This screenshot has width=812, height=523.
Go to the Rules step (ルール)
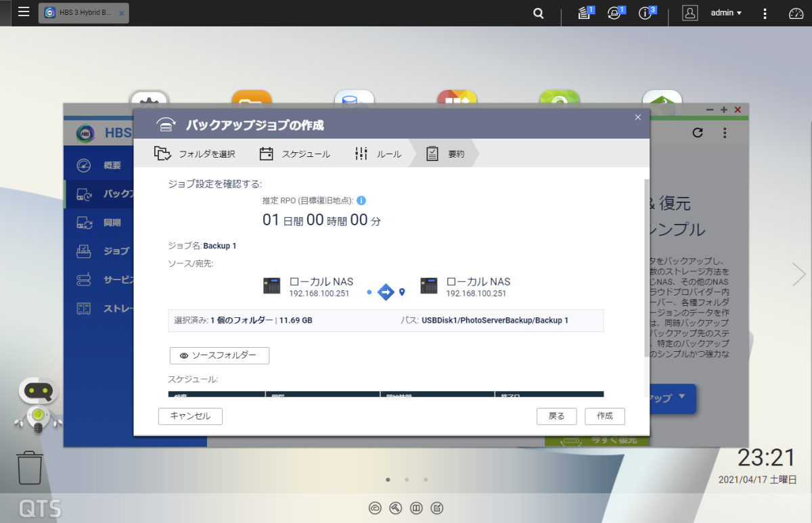(x=378, y=154)
